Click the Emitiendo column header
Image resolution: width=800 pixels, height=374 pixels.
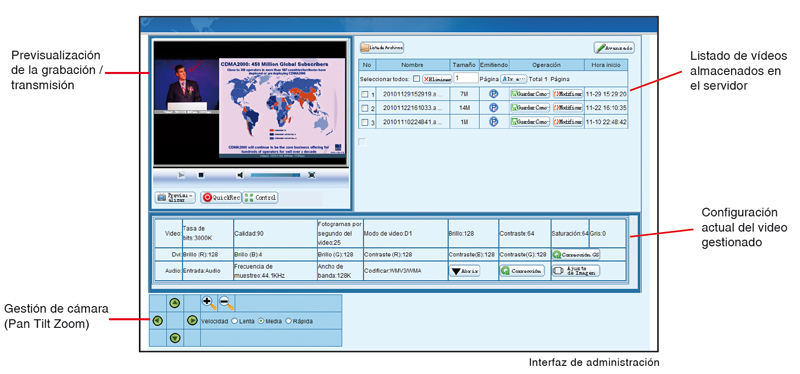tap(494, 65)
